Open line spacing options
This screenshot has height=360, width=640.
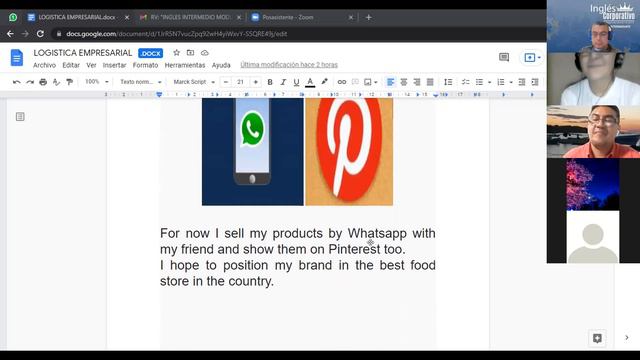448,82
